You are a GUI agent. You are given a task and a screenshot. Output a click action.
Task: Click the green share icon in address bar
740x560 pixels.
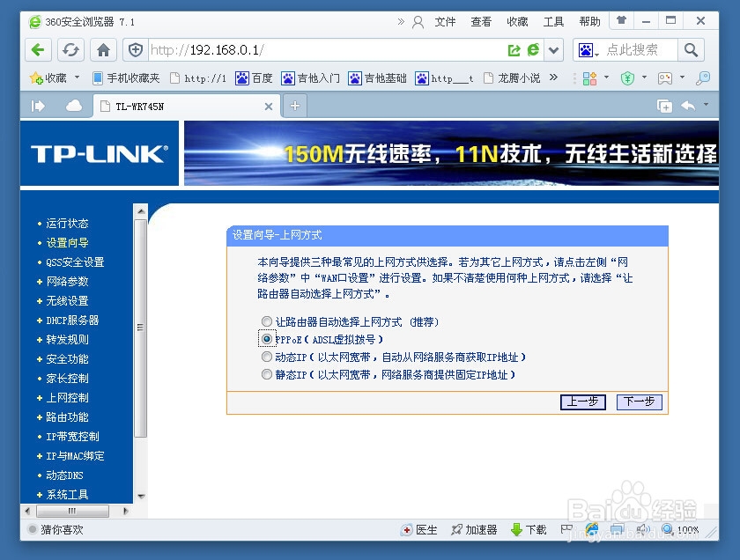(x=514, y=50)
